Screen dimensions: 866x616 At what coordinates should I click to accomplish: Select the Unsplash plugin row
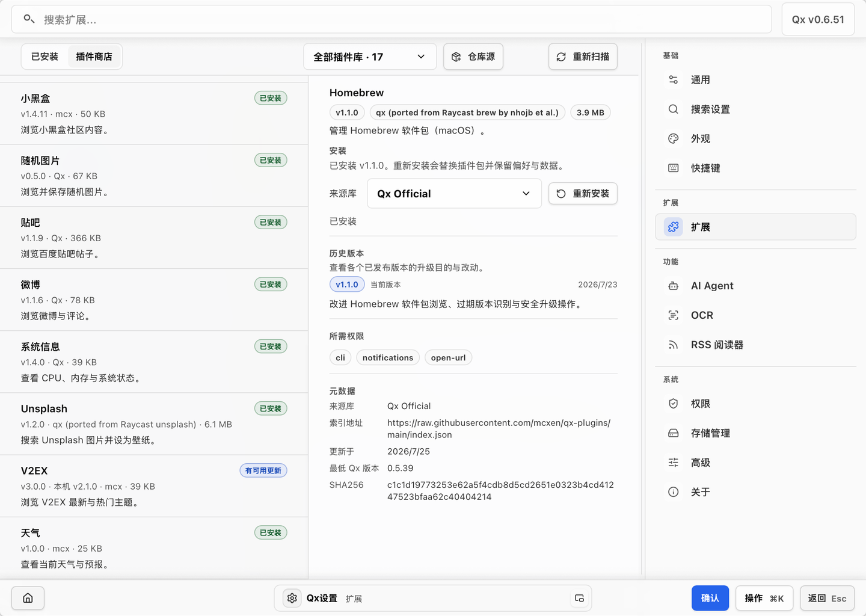[154, 423]
